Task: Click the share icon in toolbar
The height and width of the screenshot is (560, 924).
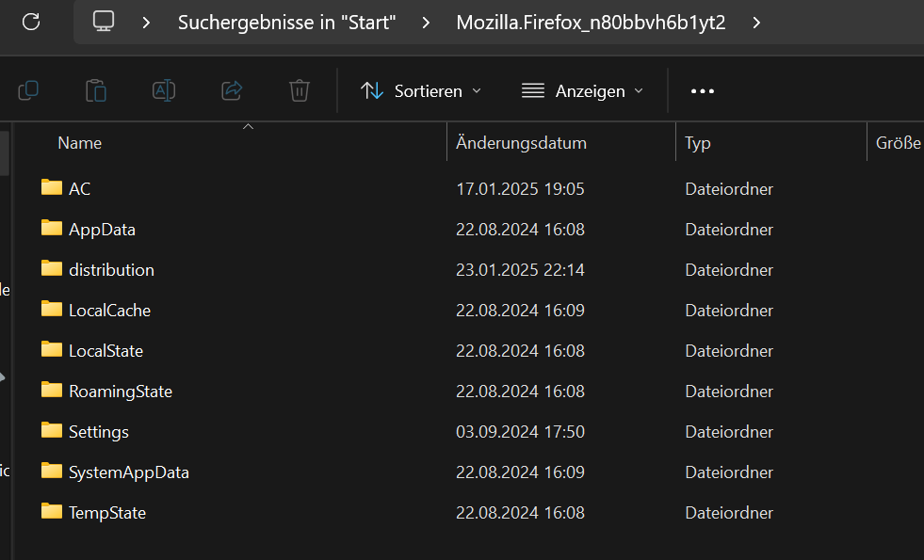Action: pyautogui.click(x=232, y=90)
